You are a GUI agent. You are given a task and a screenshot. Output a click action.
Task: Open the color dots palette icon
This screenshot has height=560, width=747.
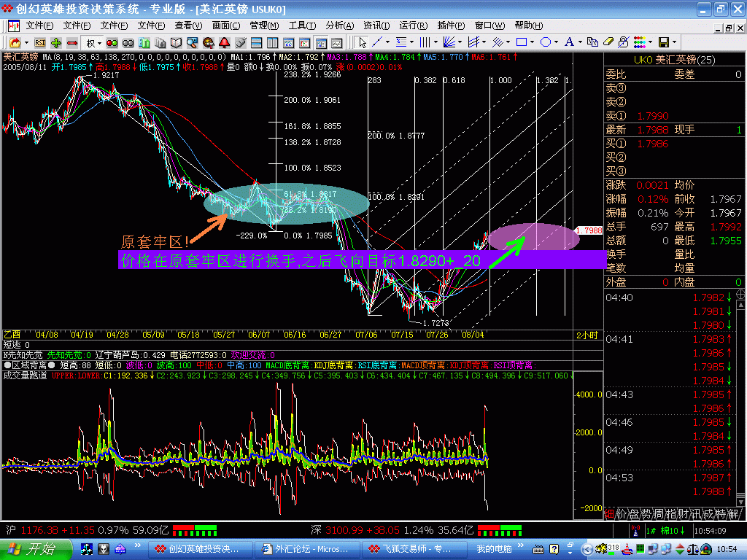[x=639, y=42]
